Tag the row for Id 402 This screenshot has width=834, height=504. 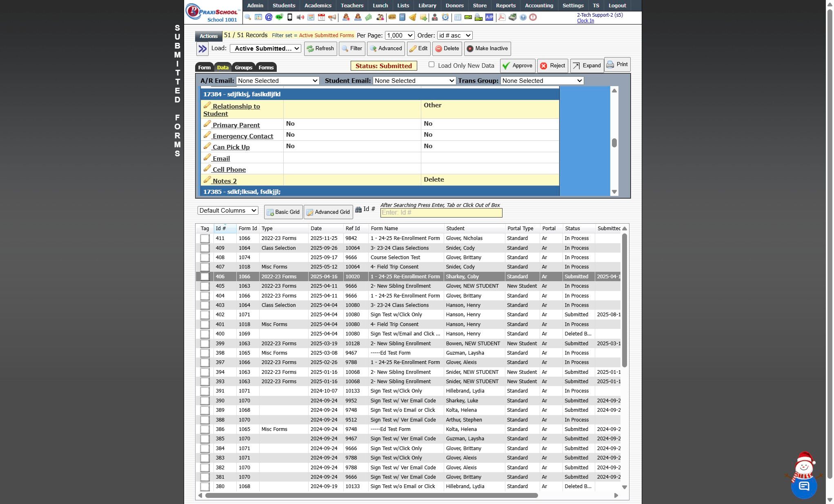(205, 315)
